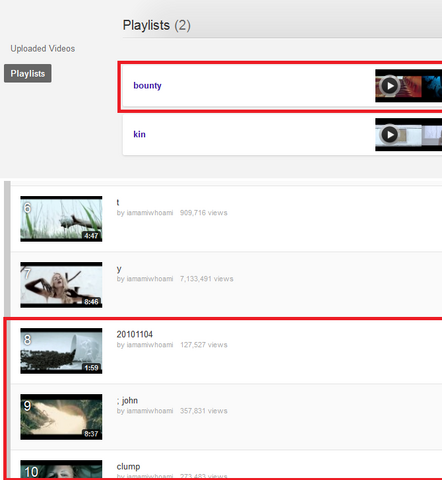
Task: Click the kin playlist second thumbnail
Action: pyautogui.click(x=432, y=135)
